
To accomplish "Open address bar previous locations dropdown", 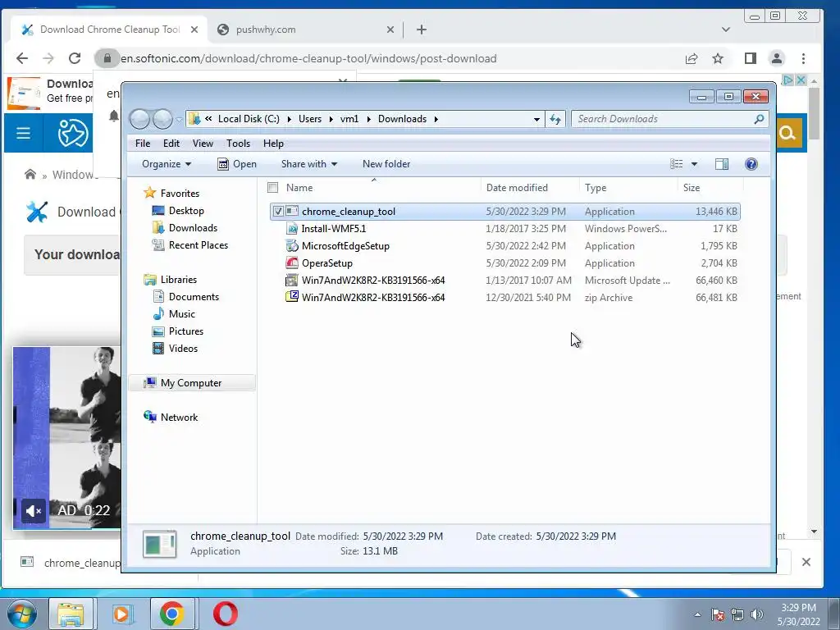I will click(536, 119).
